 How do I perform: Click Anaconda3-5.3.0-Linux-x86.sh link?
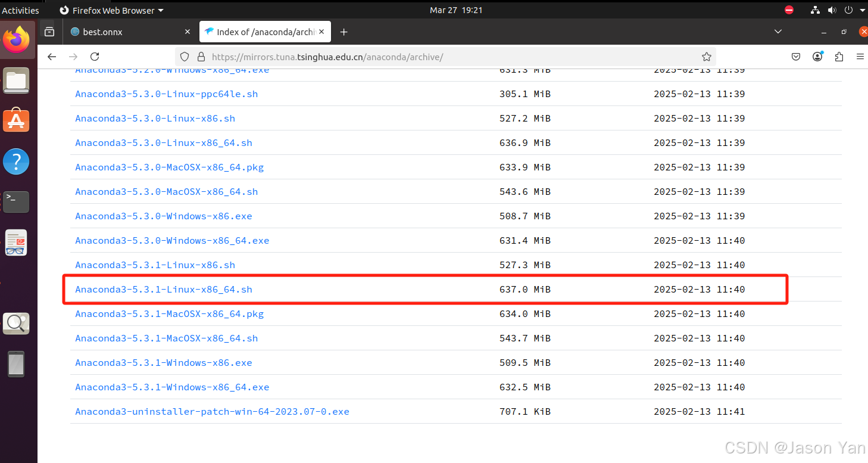[x=155, y=119]
